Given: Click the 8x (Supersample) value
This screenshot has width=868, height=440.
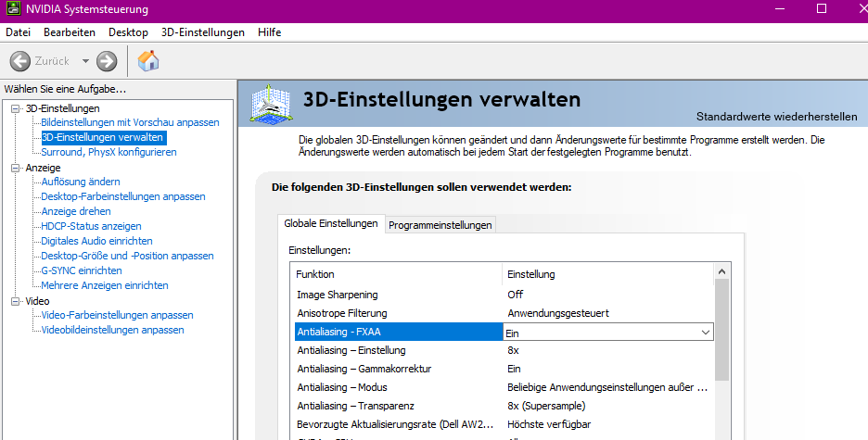Looking at the screenshot, I should tap(546, 406).
